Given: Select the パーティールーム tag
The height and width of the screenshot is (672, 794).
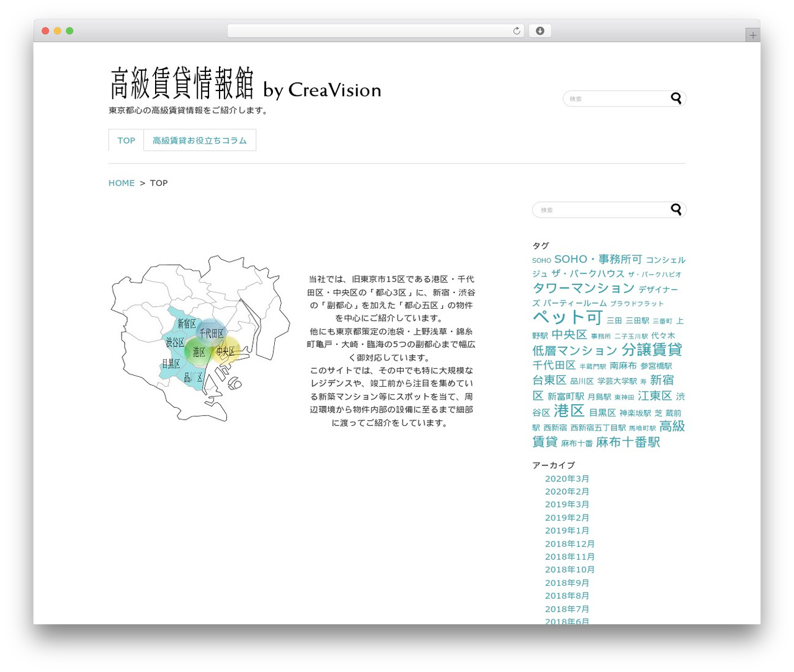Looking at the screenshot, I should coord(575,303).
